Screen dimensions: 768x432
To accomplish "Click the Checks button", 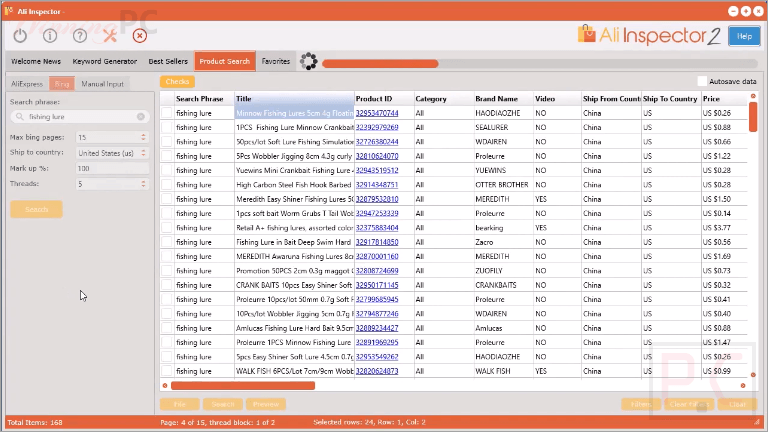I will (x=177, y=82).
